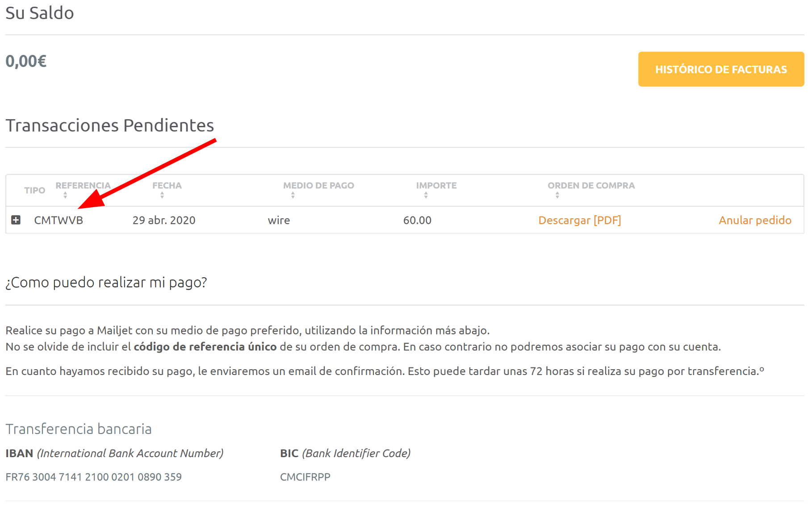
Task: Click the TIPO column header
Action: (x=35, y=190)
